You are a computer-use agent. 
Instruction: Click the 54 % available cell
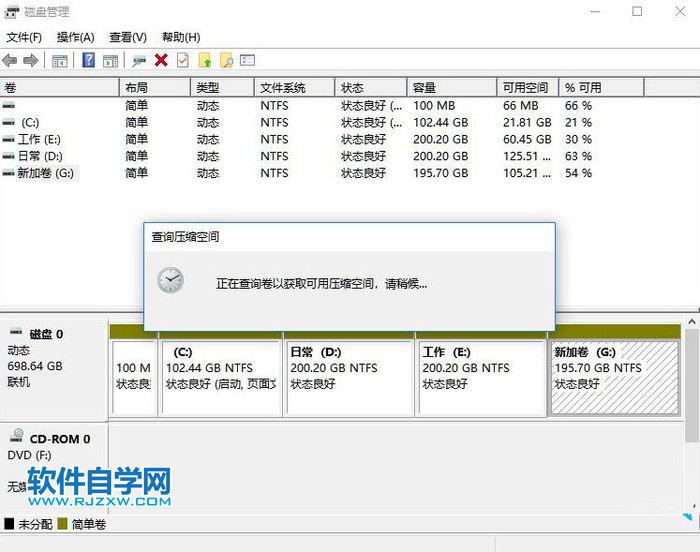coord(578,173)
